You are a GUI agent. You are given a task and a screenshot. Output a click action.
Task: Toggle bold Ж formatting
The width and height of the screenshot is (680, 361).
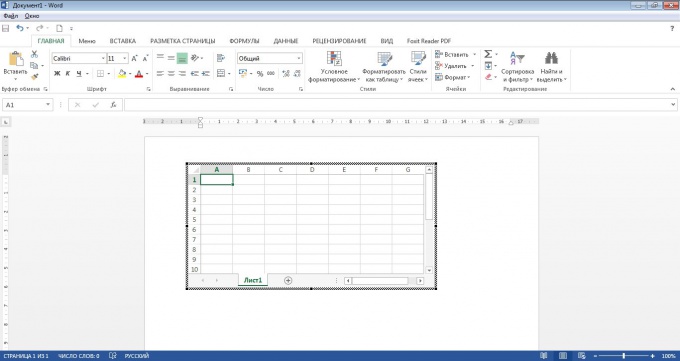pyautogui.click(x=57, y=74)
